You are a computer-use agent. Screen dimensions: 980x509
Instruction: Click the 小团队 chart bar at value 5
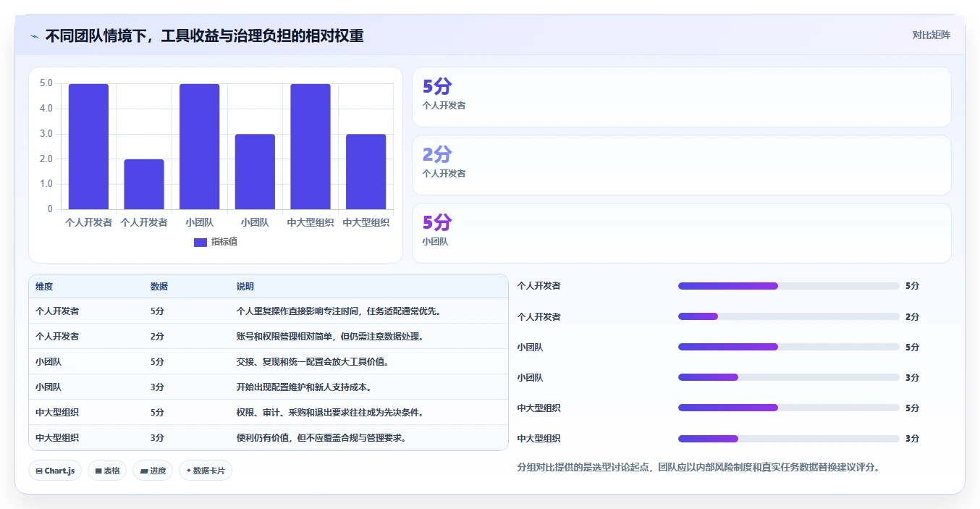click(x=200, y=147)
